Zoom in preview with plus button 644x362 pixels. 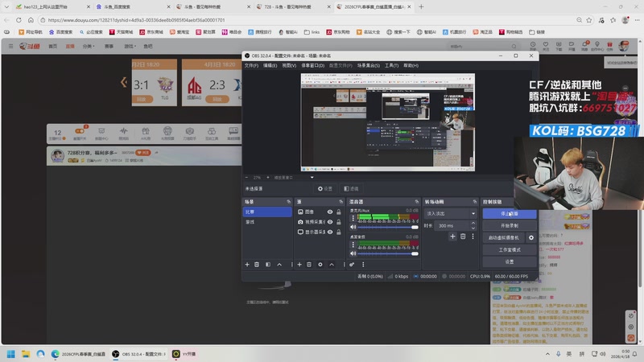(268, 177)
